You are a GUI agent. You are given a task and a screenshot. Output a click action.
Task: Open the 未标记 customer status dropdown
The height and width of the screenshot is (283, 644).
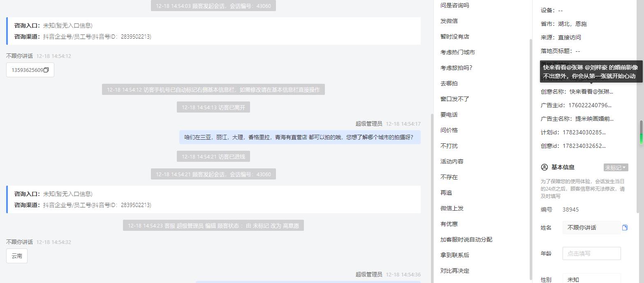click(616, 168)
